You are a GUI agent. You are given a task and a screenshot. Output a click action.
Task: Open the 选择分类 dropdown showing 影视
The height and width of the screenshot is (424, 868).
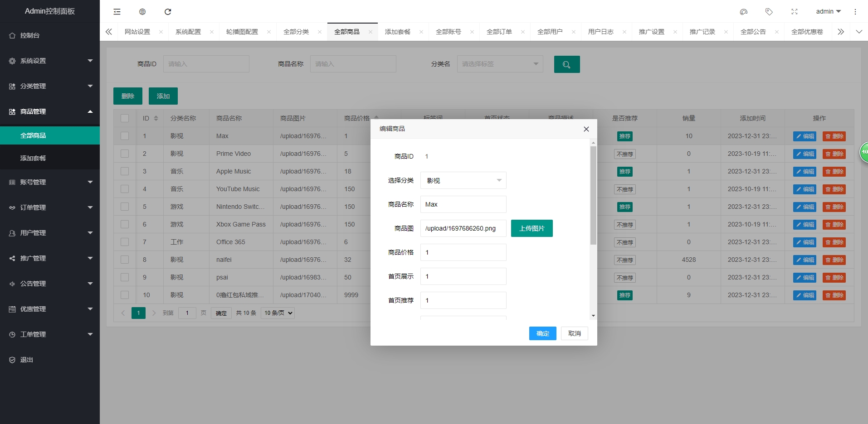[x=463, y=180]
